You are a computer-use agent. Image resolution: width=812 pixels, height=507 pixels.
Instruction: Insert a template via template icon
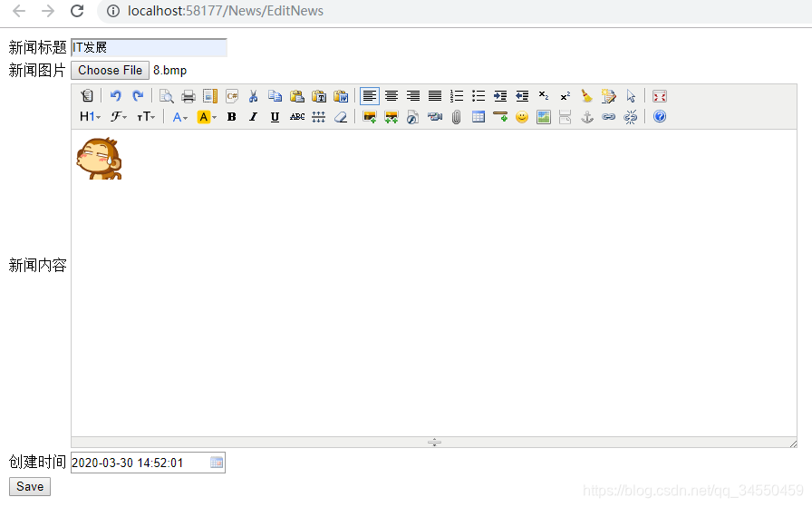(209, 96)
